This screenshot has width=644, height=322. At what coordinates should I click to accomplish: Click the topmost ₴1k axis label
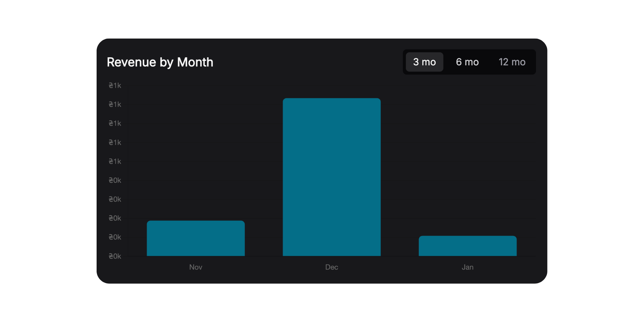(114, 85)
